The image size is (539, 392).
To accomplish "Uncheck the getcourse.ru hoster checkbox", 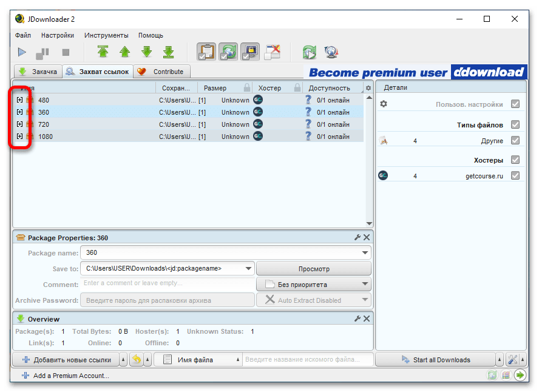I will (515, 175).
